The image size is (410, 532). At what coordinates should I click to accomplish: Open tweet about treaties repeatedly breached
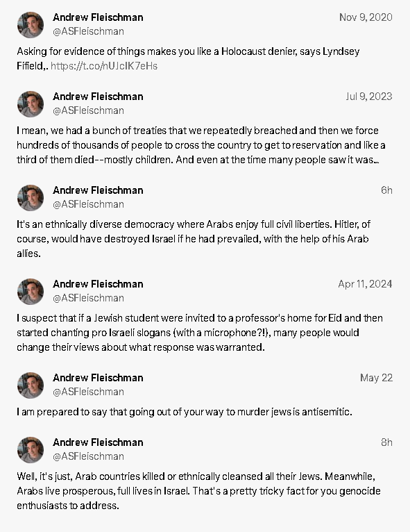pyautogui.click(x=201, y=145)
